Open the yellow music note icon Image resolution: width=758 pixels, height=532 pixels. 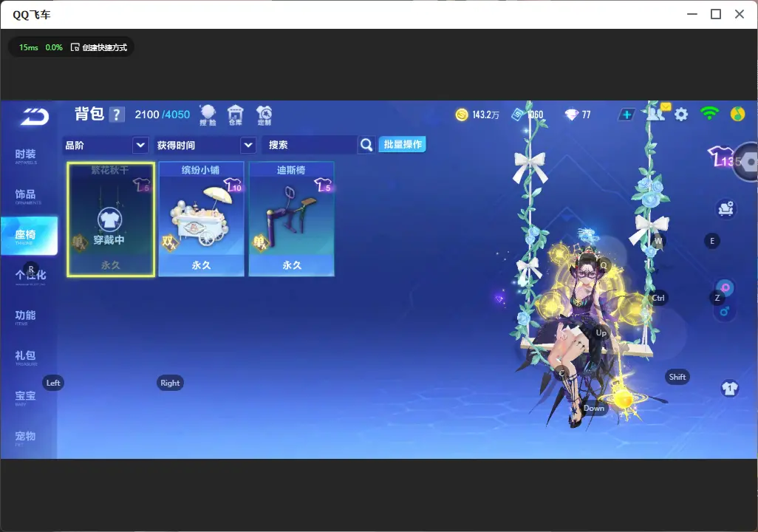[738, 114]
